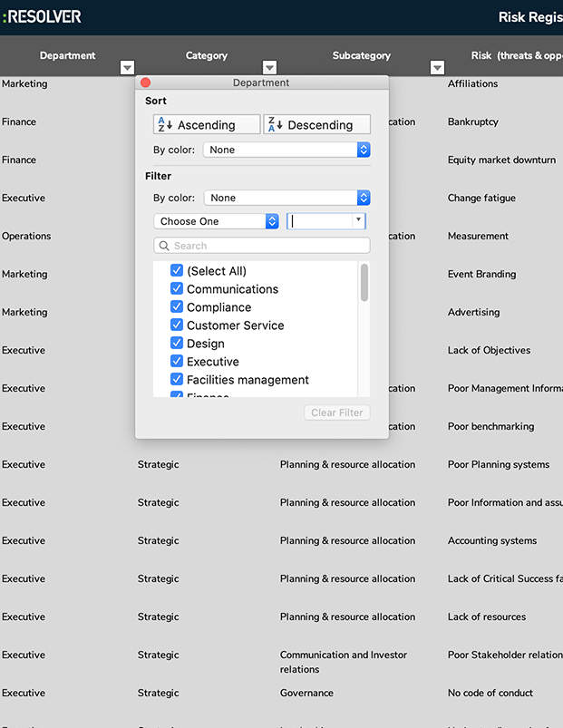Sort Department column in descending order

coord(316,125)
